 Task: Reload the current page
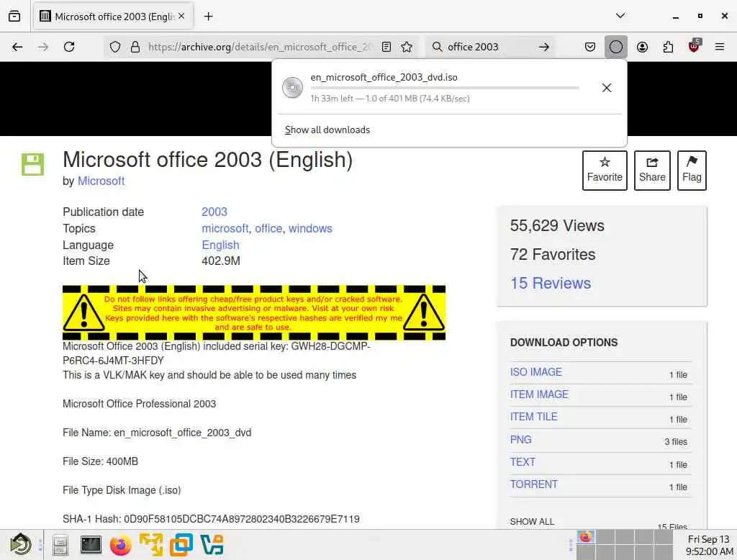[69, 47]
